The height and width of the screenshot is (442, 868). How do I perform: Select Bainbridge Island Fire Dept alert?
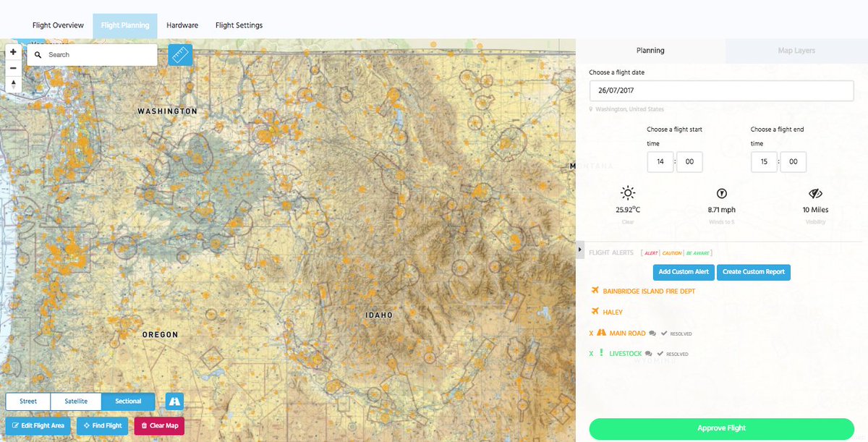click(649, 292)
